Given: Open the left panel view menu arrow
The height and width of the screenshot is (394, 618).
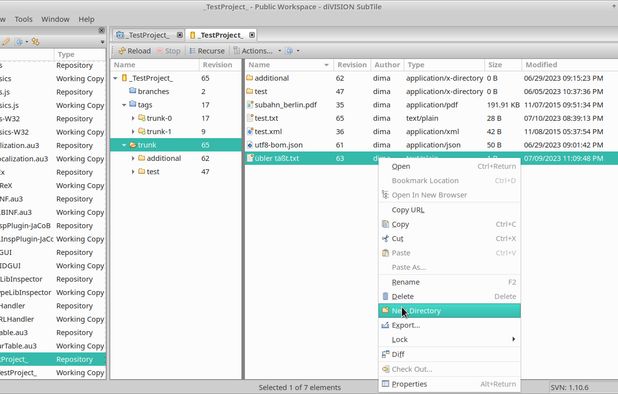Looking at the screenshot, I should click(x=102, y=42).
